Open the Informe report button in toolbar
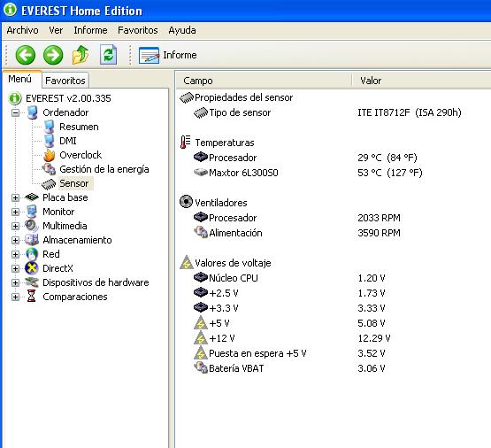Screen dimensions: 491x448 pyautogui.click(x=168, y=55)
